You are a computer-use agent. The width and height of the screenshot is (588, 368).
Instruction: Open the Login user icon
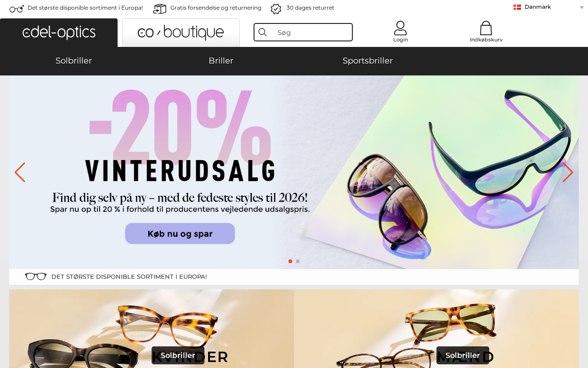tap(400, 28)
